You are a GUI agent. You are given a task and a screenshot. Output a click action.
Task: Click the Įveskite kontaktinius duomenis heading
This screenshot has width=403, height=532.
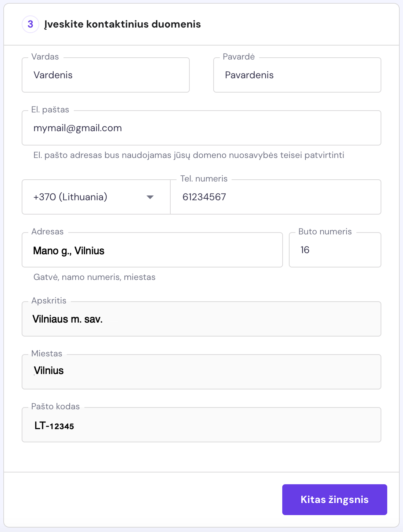click(123, 24)
